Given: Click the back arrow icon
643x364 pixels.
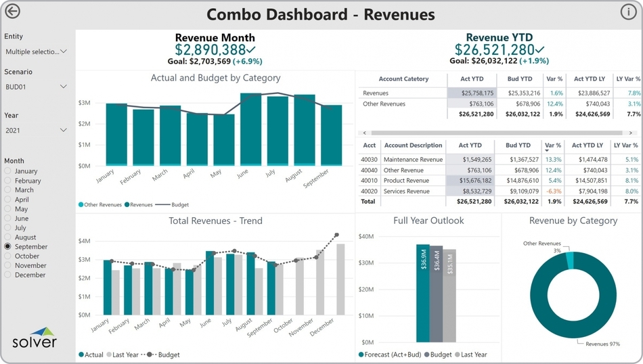Looking at the screenshot, I should (x=12, y=12).
